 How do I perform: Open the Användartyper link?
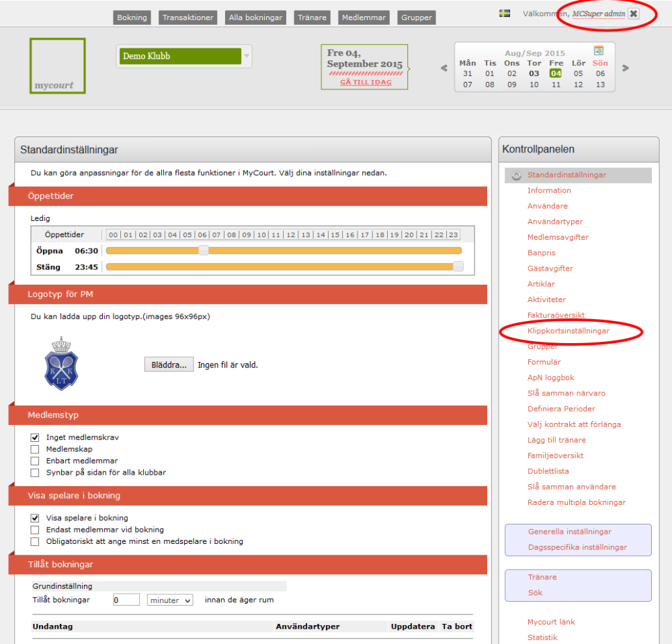tap(555, 222)
